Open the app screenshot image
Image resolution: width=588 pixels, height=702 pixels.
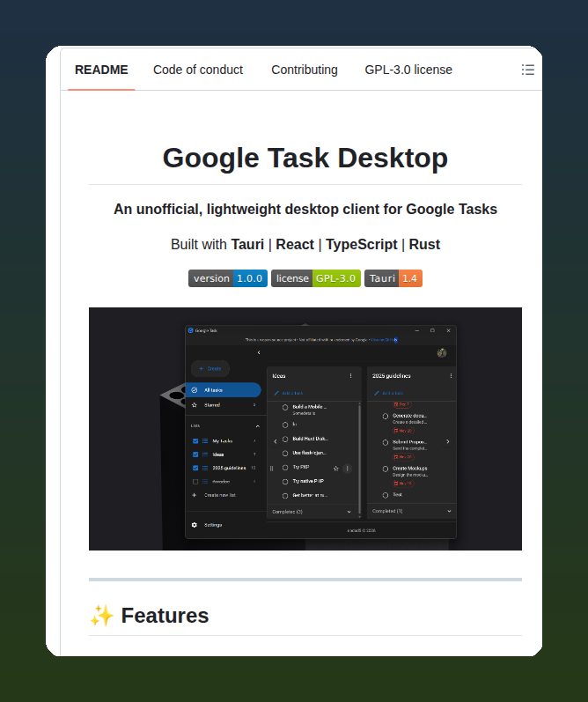[x=305, y=429]
